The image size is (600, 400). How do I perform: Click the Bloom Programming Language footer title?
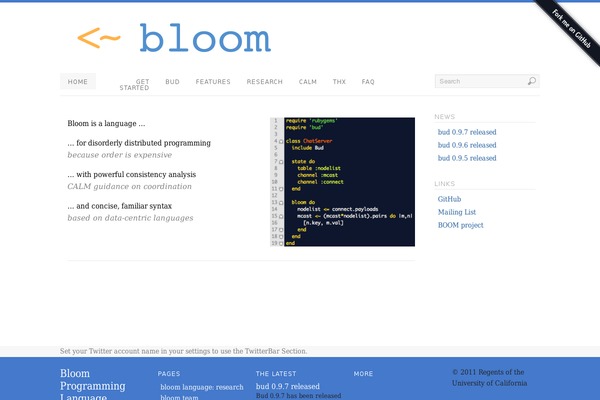coord(93,384)
